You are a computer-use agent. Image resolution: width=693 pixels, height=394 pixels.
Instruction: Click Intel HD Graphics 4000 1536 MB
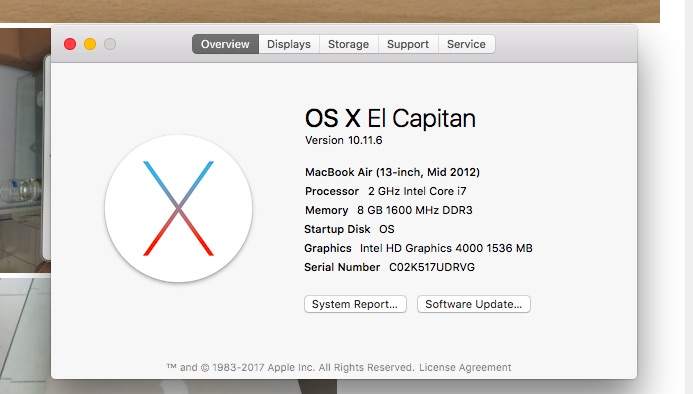pos(446,248)
